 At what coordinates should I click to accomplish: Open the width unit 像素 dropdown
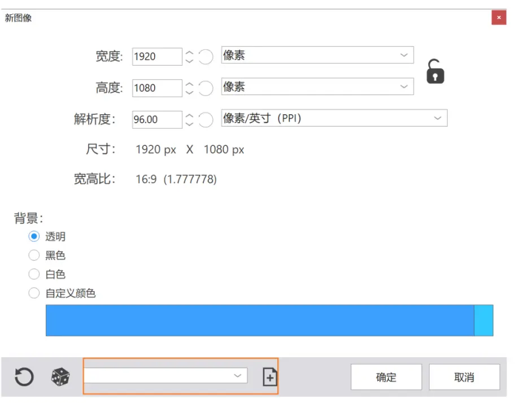pos(317,55)
